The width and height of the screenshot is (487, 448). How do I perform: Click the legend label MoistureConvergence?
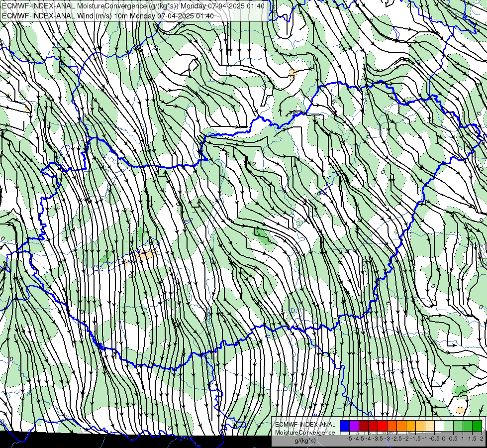[x=305, y=433]
